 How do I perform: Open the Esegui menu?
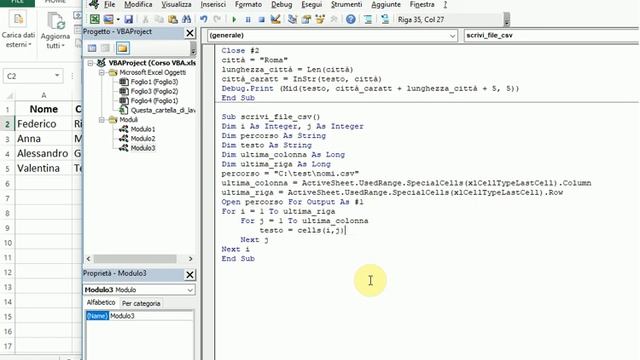[x=312, y=4]
